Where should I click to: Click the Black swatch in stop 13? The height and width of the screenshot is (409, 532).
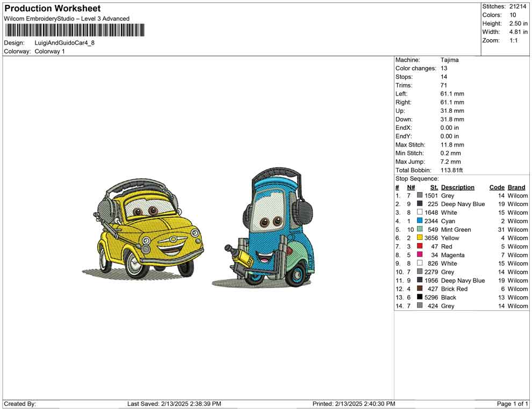click(420, 297)
